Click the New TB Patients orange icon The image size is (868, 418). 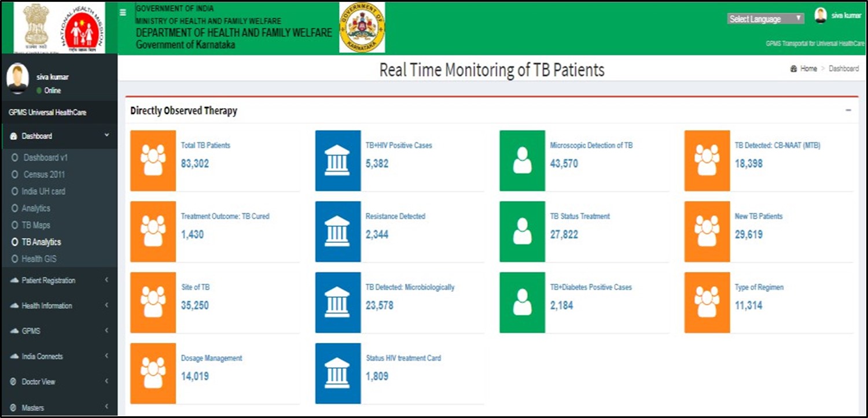point(707,231)
